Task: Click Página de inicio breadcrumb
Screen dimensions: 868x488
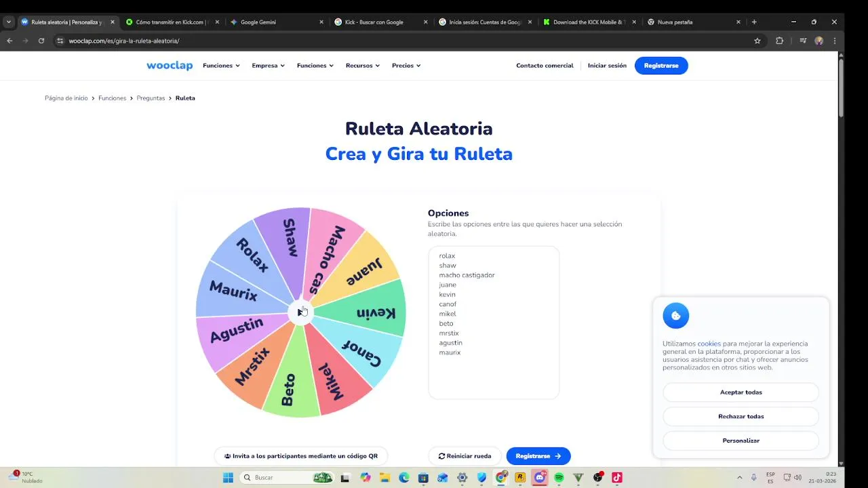Action: [x=66, y=98]
